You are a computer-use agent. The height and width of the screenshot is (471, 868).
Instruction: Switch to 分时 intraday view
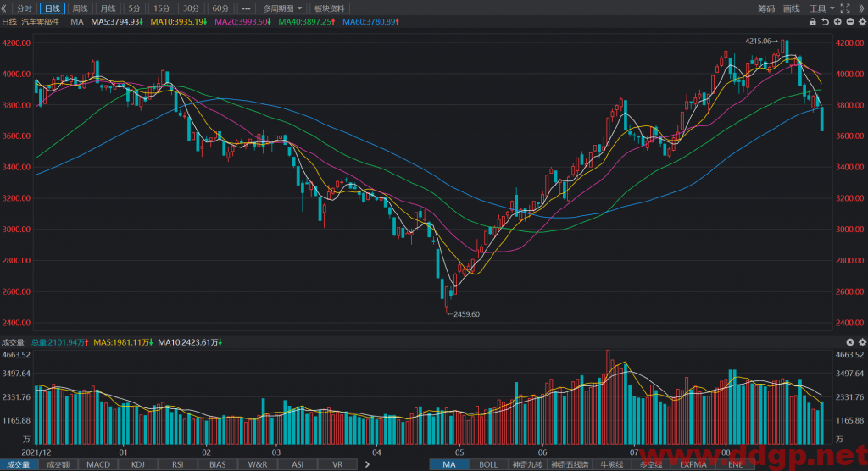pyautogui.click(x=25, y=8)
